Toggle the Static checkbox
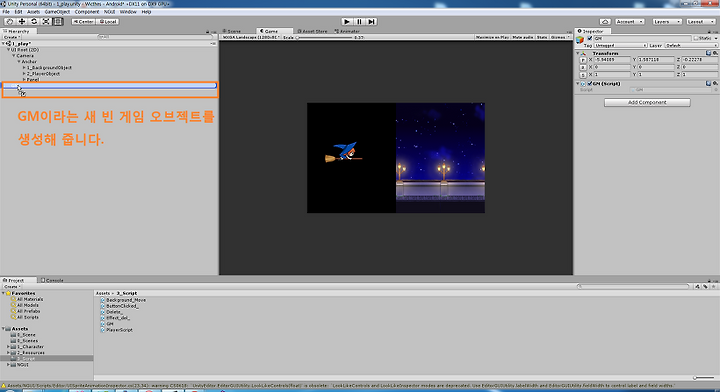Screen dimensions: 720x392 click(x=696, y=38)
